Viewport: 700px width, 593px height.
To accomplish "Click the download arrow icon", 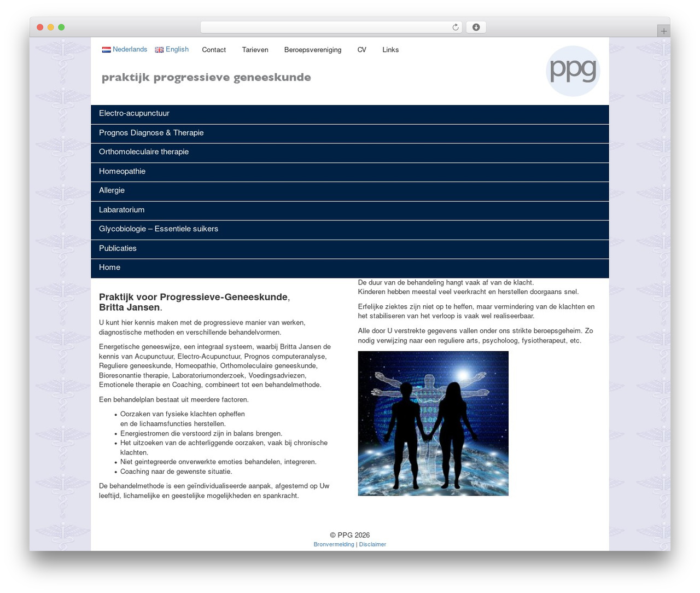I will point(476,27).
